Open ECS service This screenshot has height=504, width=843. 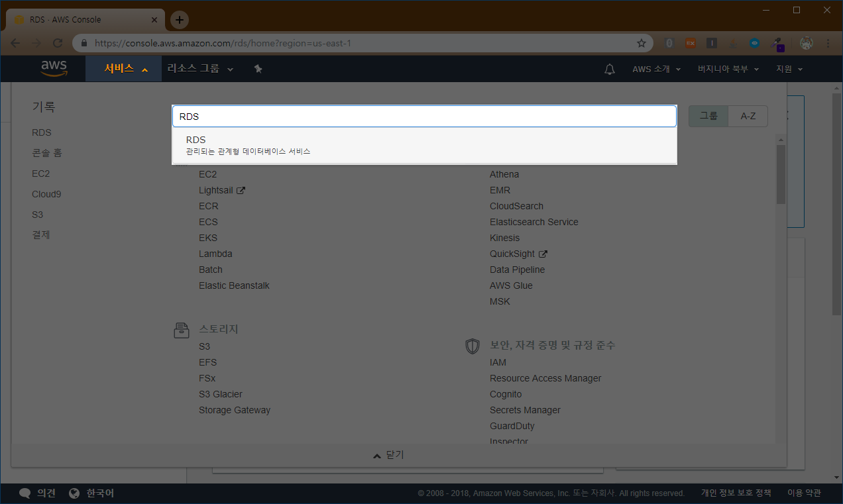pos(208,222)
